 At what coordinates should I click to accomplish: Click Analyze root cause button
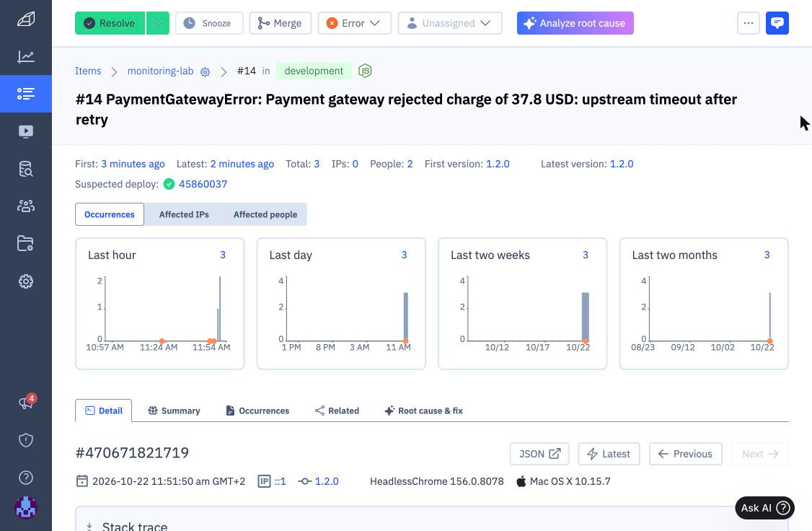[575, 23]
